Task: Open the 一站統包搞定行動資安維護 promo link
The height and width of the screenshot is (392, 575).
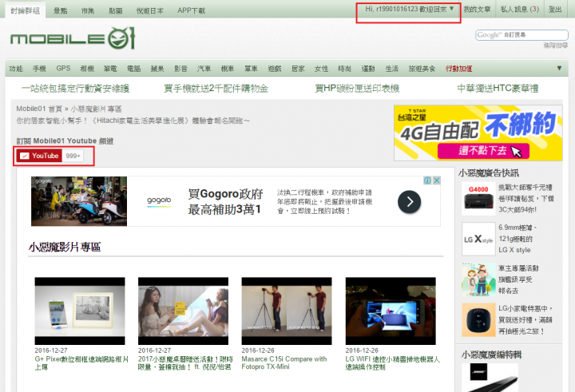Action: pos(75,89)
